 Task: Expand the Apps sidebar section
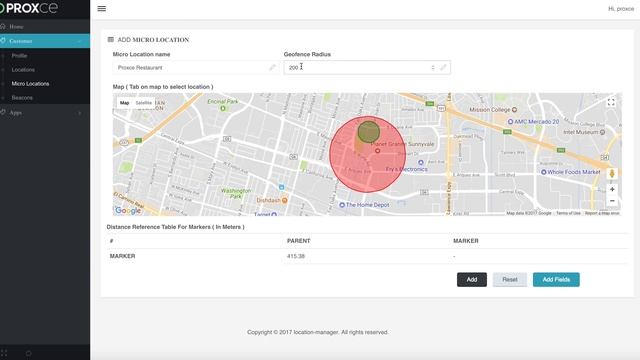pos(45,113)
